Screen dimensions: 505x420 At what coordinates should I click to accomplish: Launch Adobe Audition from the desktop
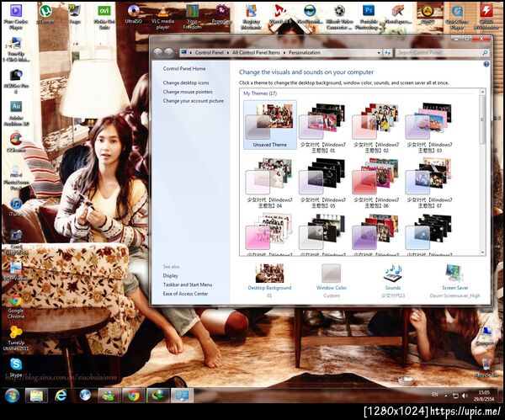(16, 114)
